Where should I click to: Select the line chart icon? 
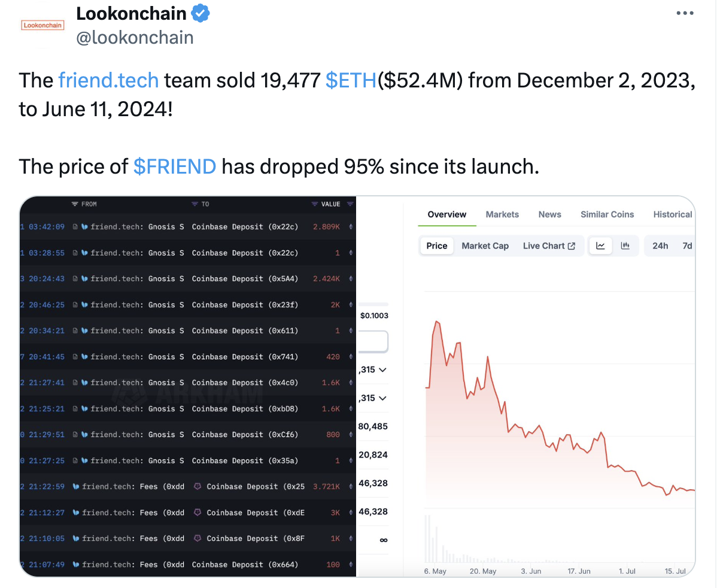pyautogui.click(x=600, y=245)
